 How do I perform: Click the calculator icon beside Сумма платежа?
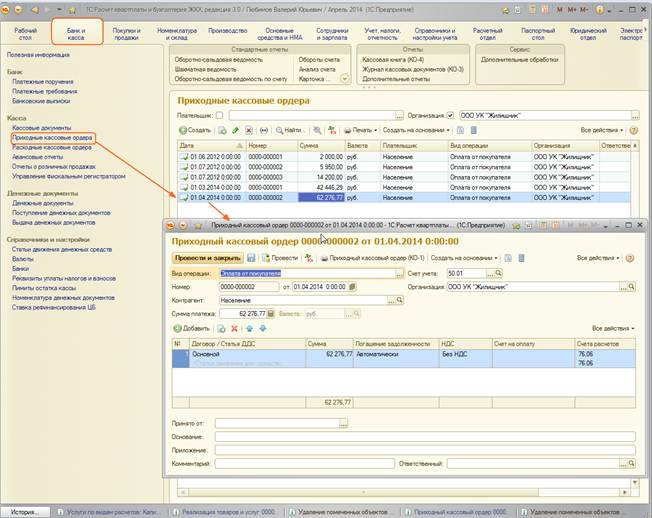[x=270, y=313]
